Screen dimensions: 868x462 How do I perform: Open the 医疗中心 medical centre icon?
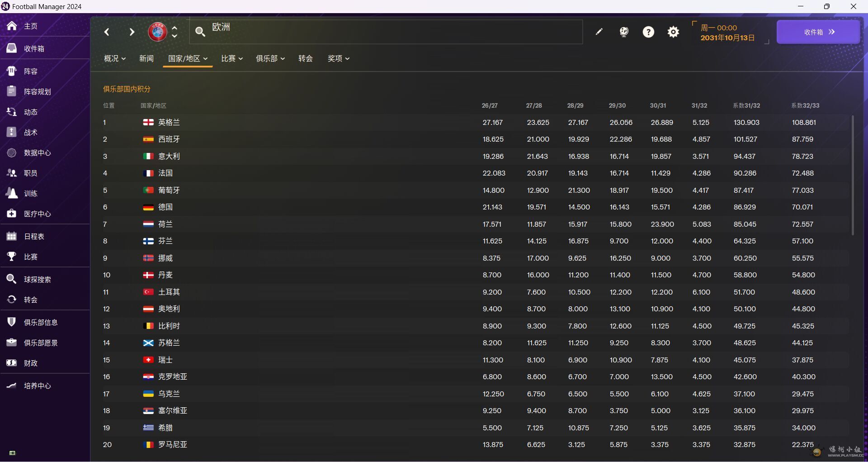point(12,214)
